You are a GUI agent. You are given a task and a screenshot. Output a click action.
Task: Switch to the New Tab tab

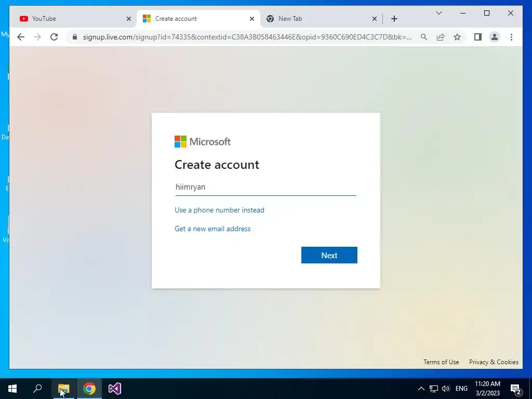pyautogui.click(x=322, y=19)
